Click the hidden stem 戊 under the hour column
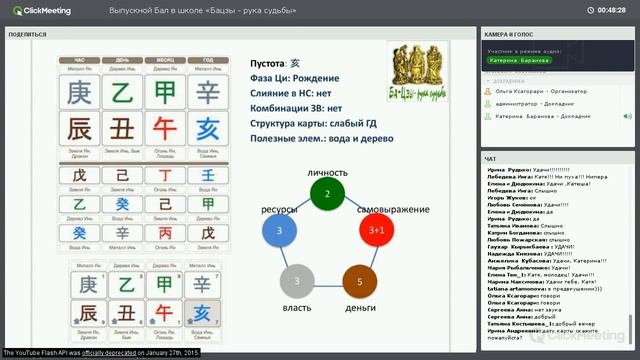 click(80, 176)
